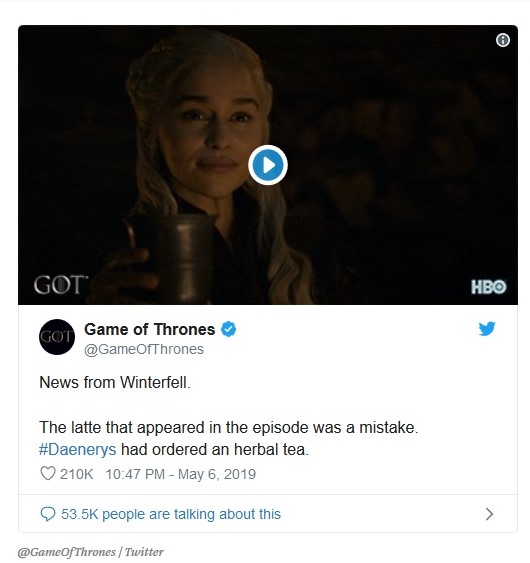530x563 pixels.
Task: Open the @GameOfThrones handle link
Action: [144, 349]
